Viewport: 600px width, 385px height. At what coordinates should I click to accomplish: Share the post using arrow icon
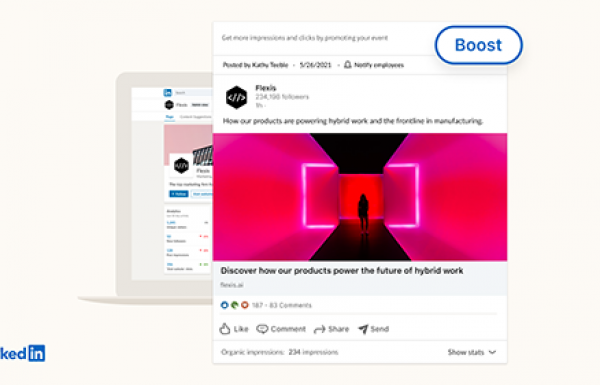[x=320, y=329]
